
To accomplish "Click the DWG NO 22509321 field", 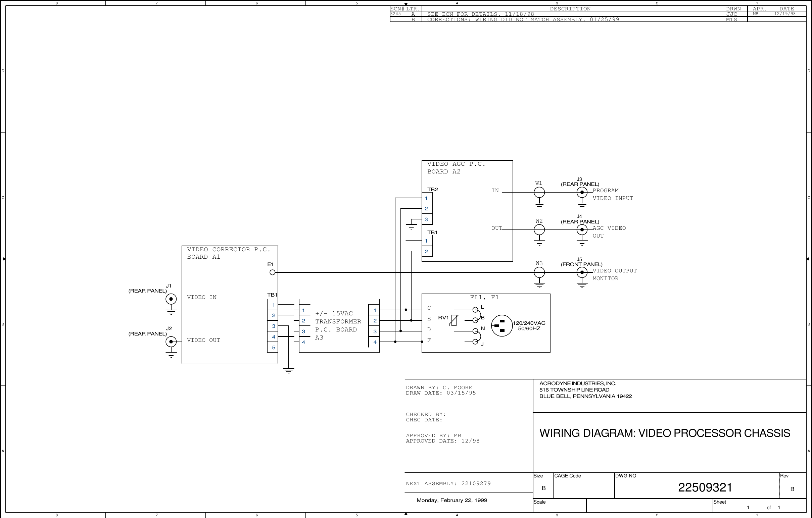I will [705, 487].
